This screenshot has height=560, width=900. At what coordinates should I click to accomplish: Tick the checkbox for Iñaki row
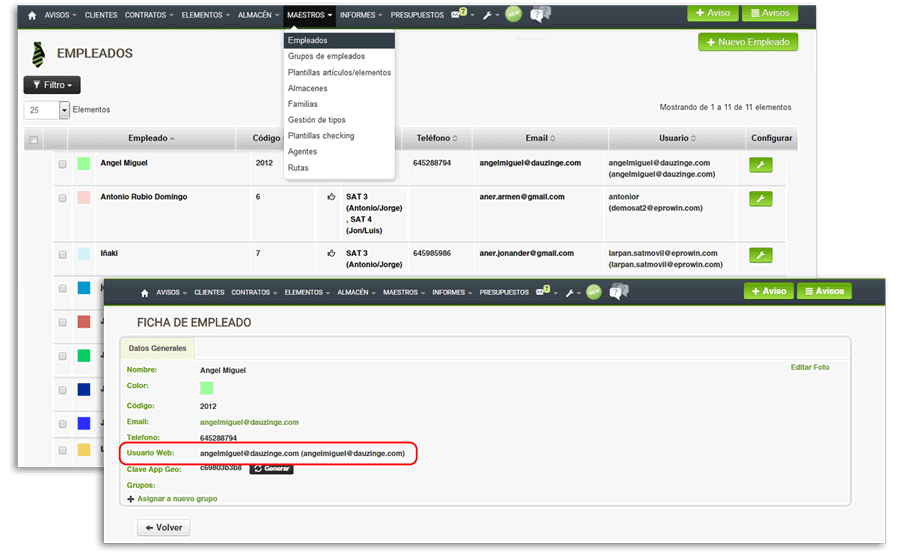click(63, 255)
